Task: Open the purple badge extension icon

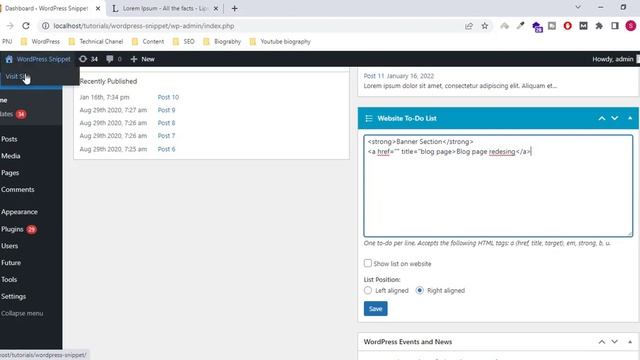Action: click(537, 27)
